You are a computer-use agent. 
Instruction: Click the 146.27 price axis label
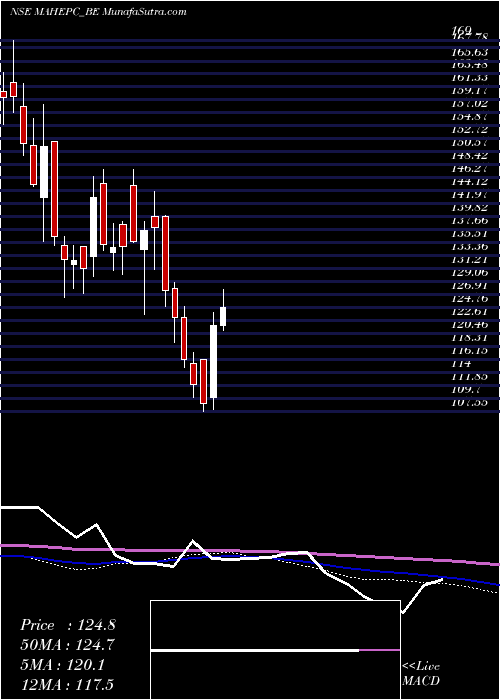pyautogui.click(x=469, y=169)
